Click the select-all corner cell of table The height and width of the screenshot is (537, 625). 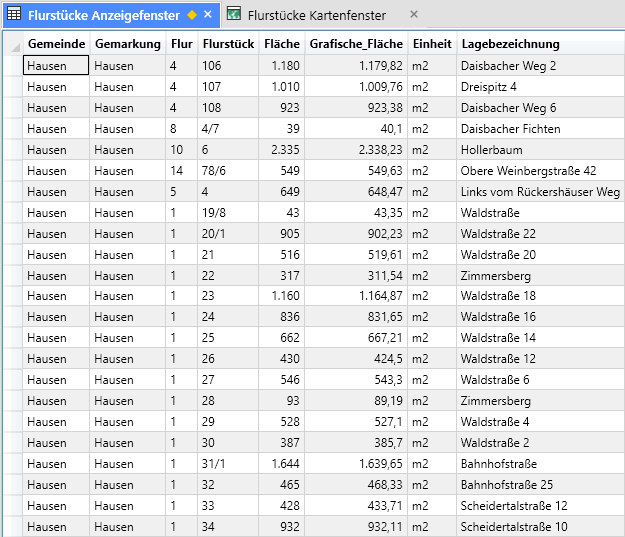coord(11,44)
